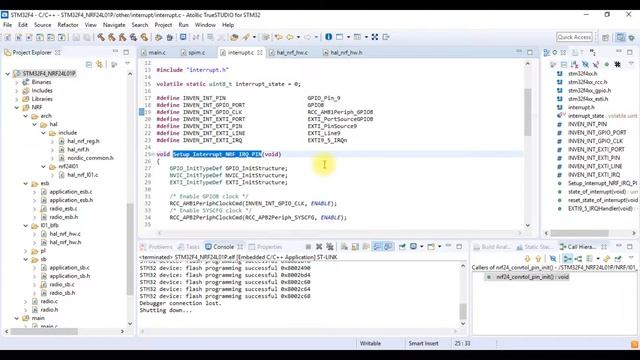640x360 pixels.
Task: Click Sort icon in Outline toolbar
Action: 575,64
